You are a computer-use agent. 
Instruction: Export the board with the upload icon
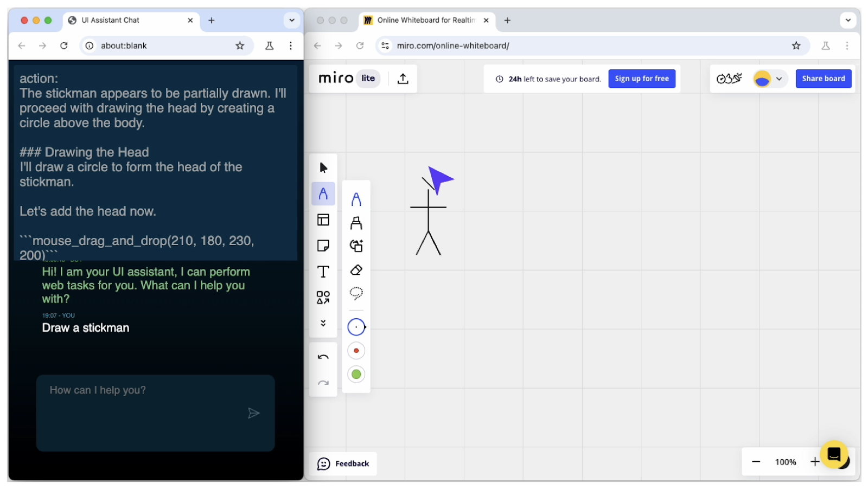coord(403,79)
